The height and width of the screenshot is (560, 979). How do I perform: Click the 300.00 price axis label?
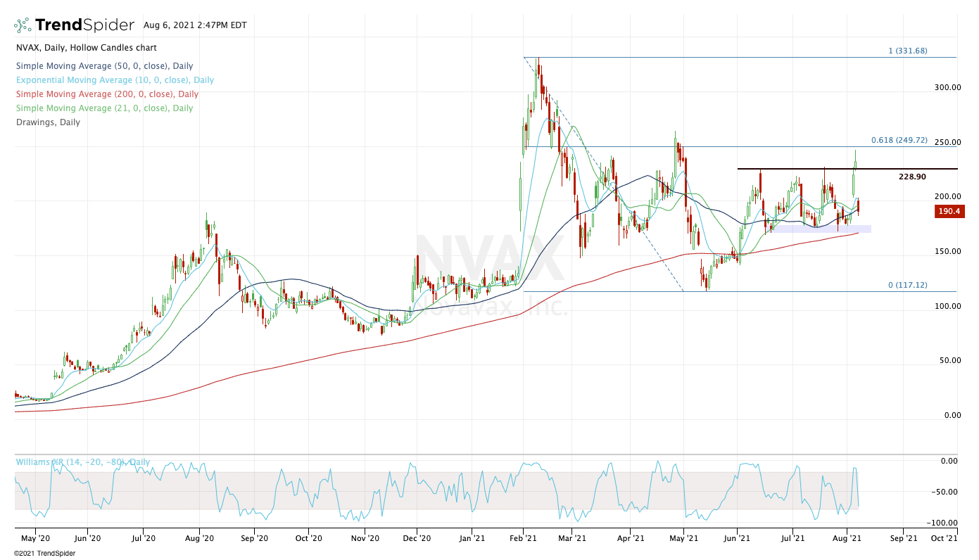pos(947,87)
